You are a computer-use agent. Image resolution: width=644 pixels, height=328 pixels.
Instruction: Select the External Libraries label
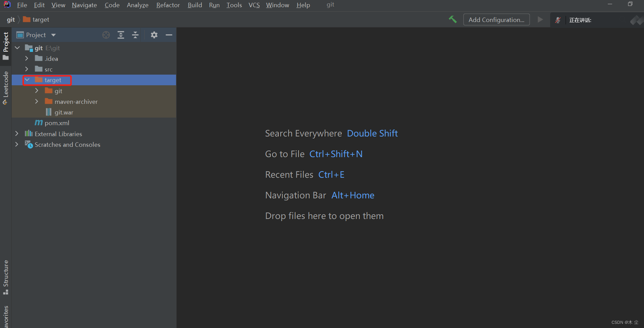tap(58, 134)
